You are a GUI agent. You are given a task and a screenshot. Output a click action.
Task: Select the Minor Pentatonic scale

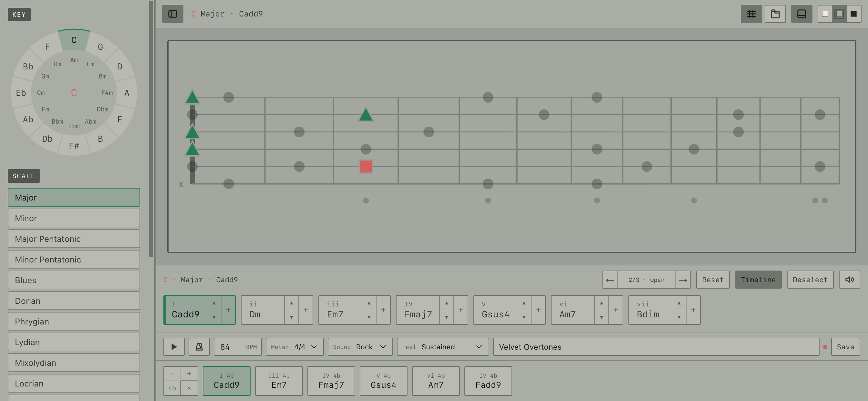coord(74,259)
